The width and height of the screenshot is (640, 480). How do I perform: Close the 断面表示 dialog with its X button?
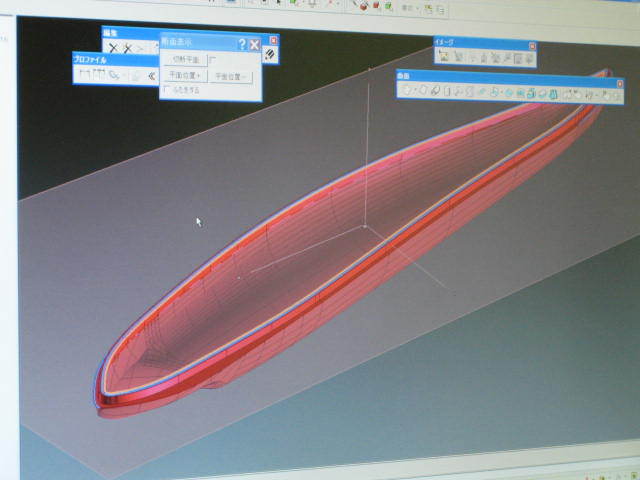(x=255, y=44)
